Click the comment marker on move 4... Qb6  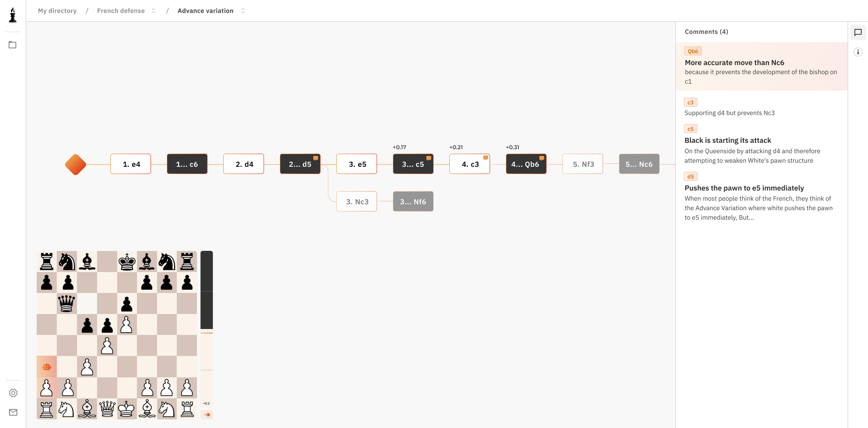point(542,158)
